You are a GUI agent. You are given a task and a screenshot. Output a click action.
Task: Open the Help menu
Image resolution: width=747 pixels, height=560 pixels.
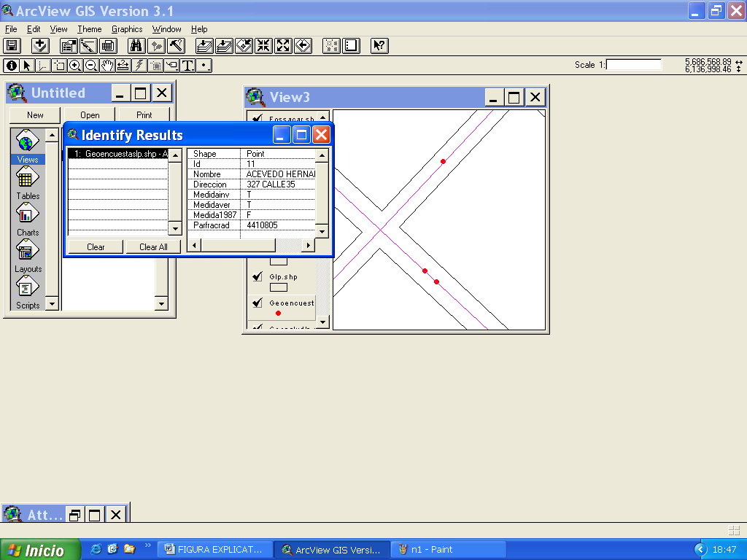(199, 29)
